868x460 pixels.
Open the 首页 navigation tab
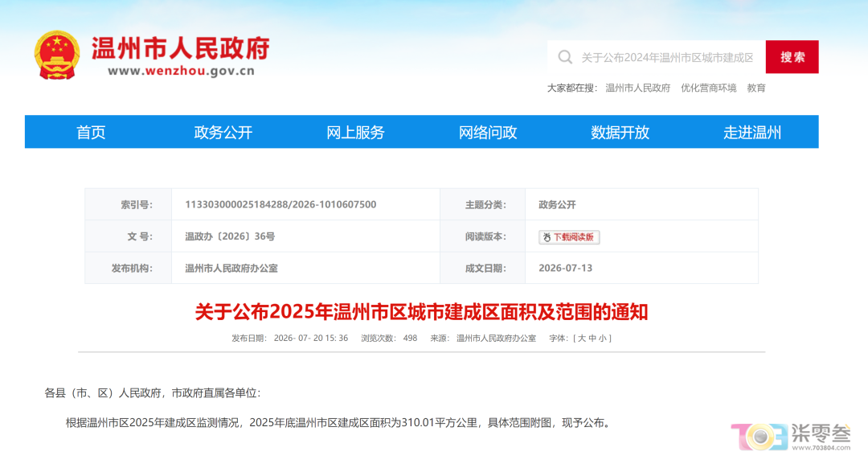coord(91,132)
